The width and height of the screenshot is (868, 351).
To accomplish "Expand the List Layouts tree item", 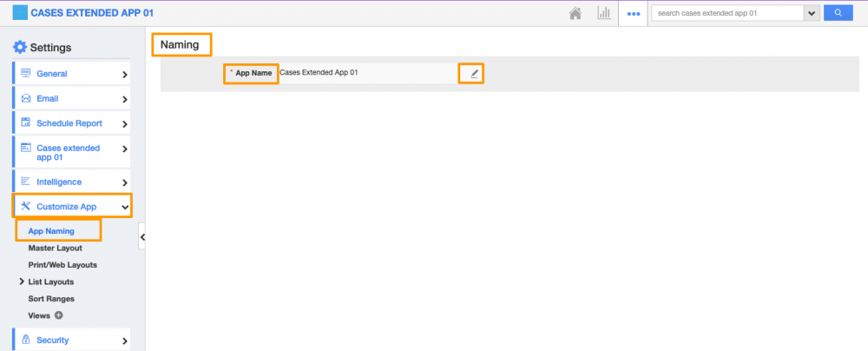I will 21,281.
